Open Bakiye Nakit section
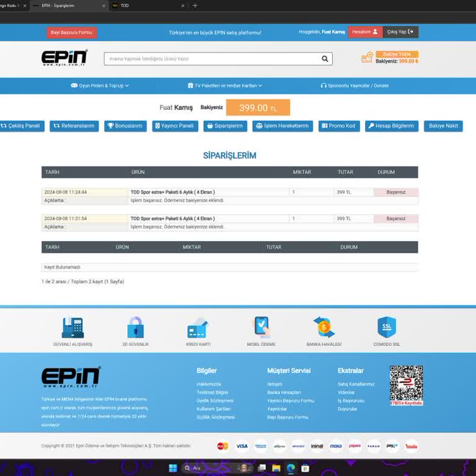This screenshot has height=476, width=476. coord(443,126)
